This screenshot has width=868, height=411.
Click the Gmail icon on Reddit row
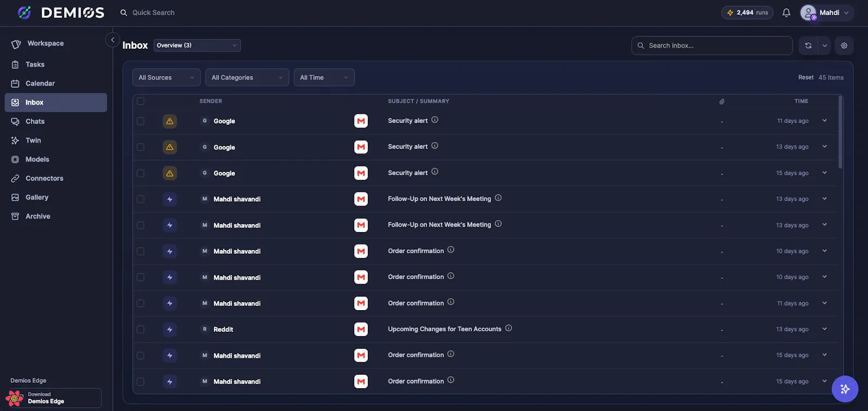point(361,329)
